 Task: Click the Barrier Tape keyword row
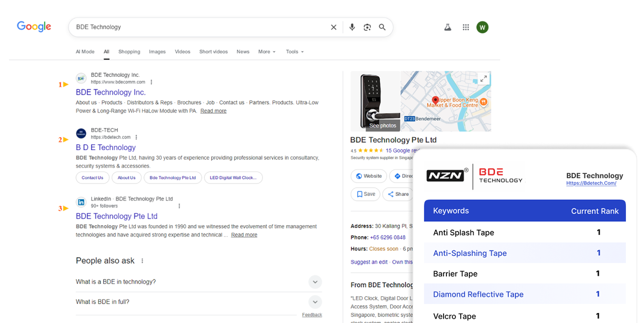pos(525,274)
